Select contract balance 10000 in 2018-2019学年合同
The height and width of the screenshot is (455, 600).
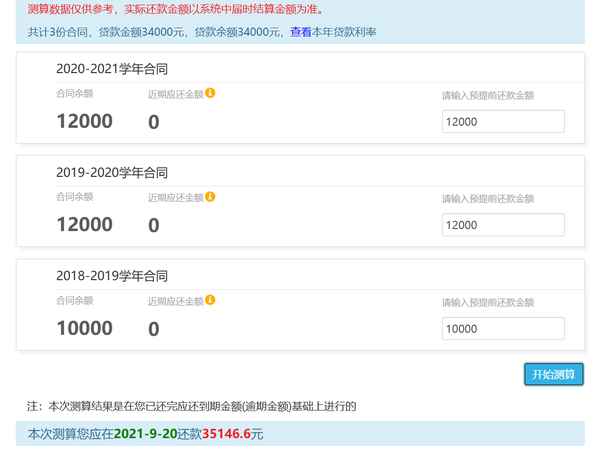point(85,328)
